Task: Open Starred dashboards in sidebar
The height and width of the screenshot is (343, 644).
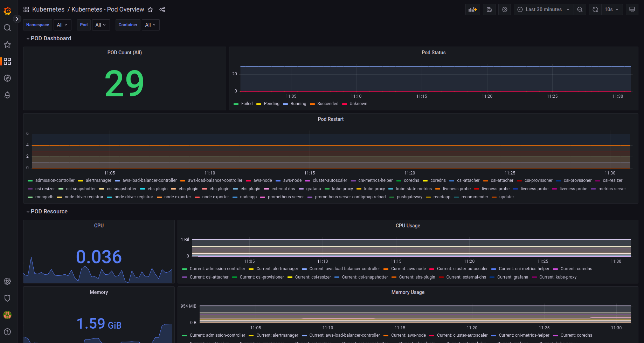Action: click(7, 44)
